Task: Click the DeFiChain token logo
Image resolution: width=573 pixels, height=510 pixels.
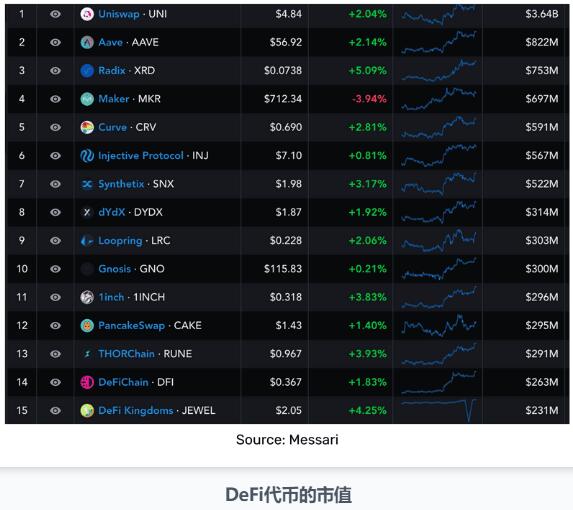Action: [87, 382]
